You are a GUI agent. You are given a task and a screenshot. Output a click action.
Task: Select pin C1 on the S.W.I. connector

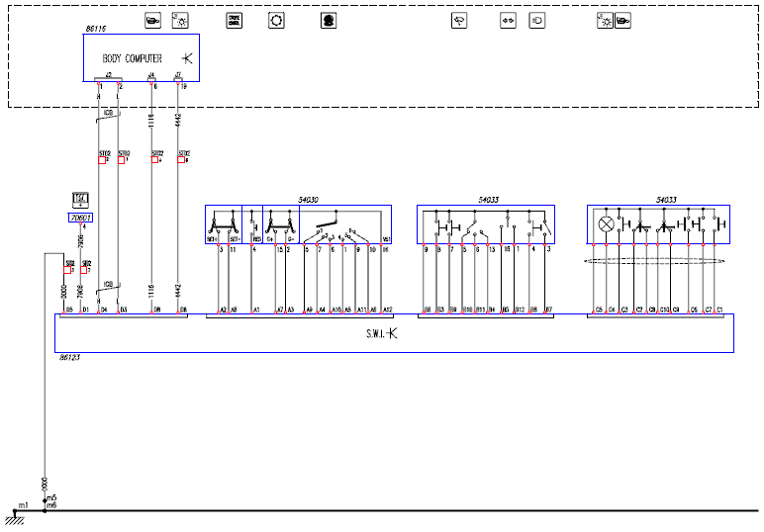click(719, 310)
